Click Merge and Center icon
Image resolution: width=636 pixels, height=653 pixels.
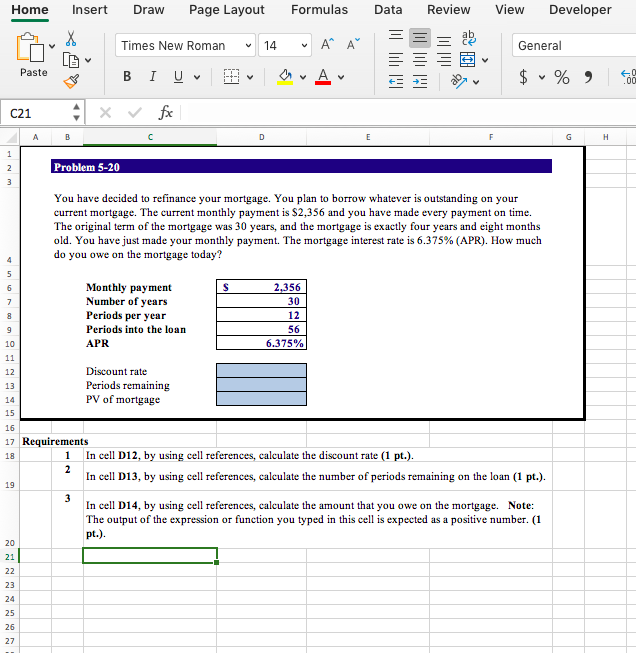pos(468,60)
